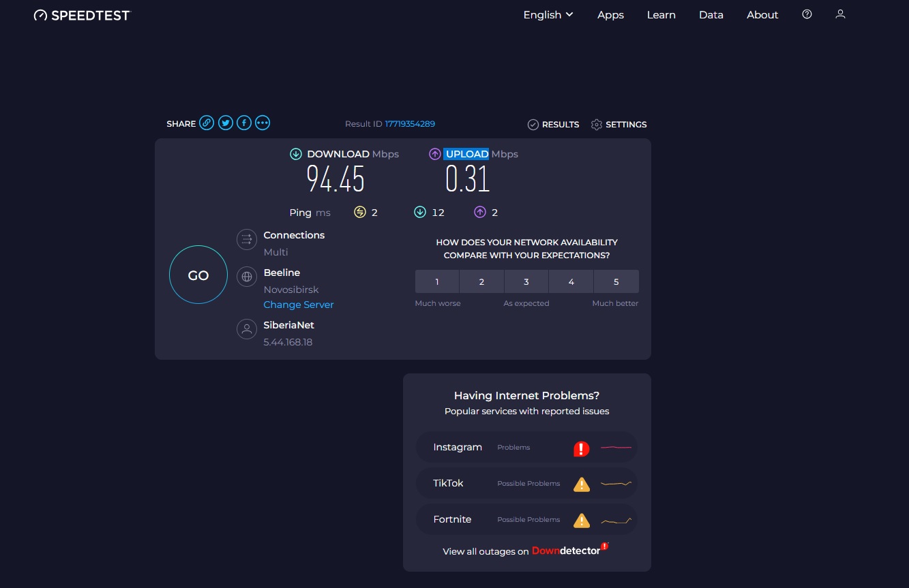Screen dimensions: 909x588
Task: Start the test with GO button
Action: point(198,275)
